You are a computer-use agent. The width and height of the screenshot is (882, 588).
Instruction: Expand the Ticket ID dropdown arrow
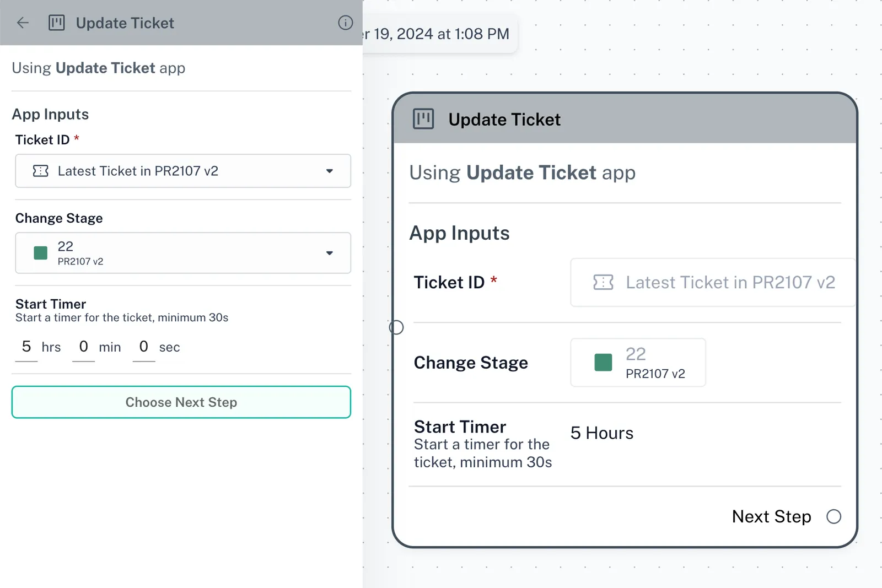click(x=329, y=171)
